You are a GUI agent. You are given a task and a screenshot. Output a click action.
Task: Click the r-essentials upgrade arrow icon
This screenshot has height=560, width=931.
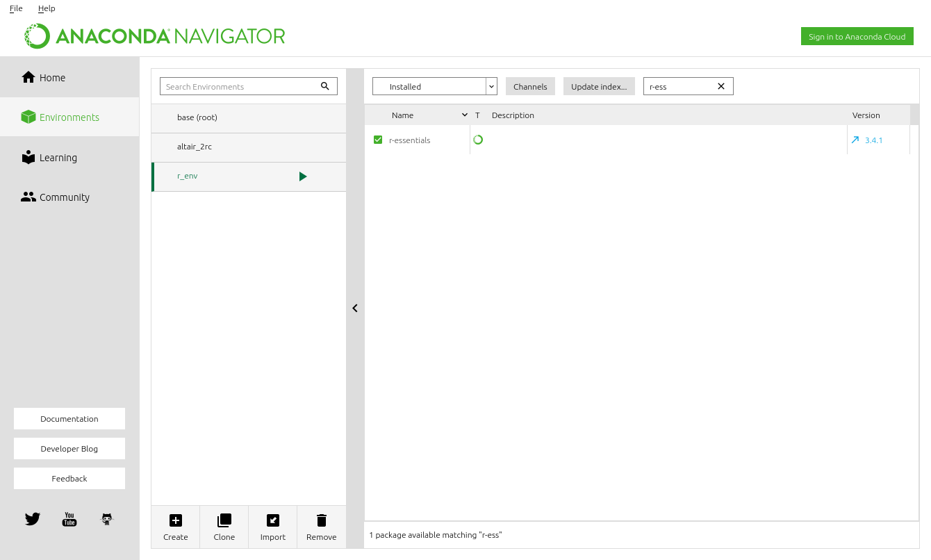[x=855, y=140]
